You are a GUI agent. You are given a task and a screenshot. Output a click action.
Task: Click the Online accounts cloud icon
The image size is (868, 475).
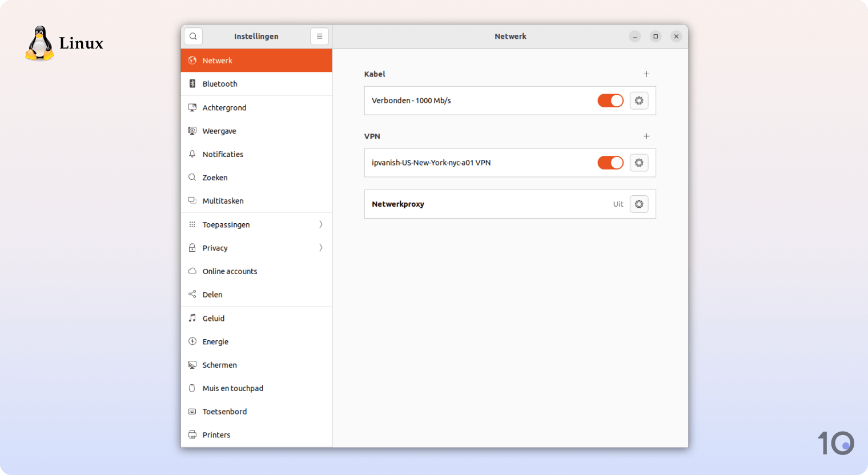coord(192,271)
